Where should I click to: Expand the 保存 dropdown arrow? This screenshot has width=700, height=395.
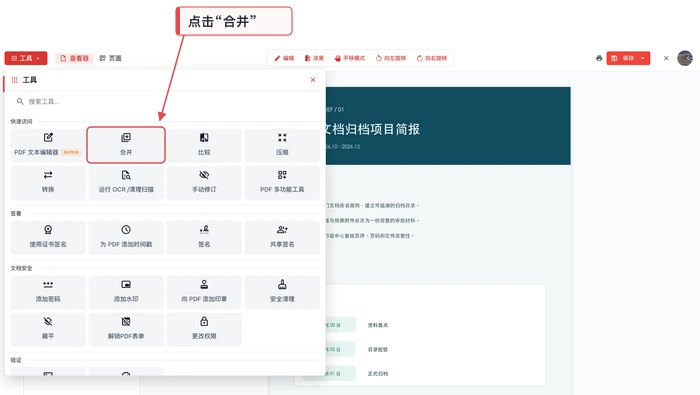tap(643, 58)
